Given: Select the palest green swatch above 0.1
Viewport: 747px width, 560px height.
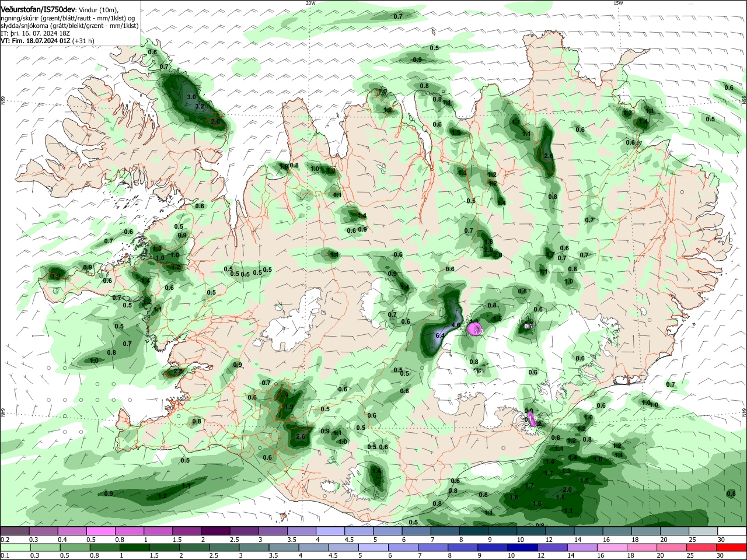Looking at the screenshot, I should 15,548.
